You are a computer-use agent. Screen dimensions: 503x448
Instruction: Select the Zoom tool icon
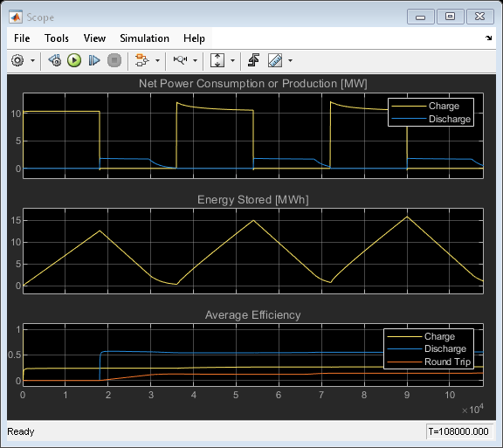click(x=180, y=60)
